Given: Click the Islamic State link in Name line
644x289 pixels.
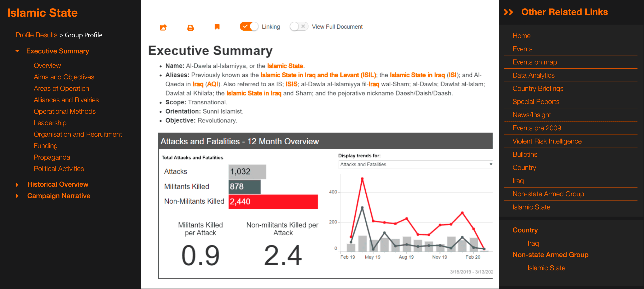Looking at the screenshot, I should pyautogui.click(x=285, y=66).
